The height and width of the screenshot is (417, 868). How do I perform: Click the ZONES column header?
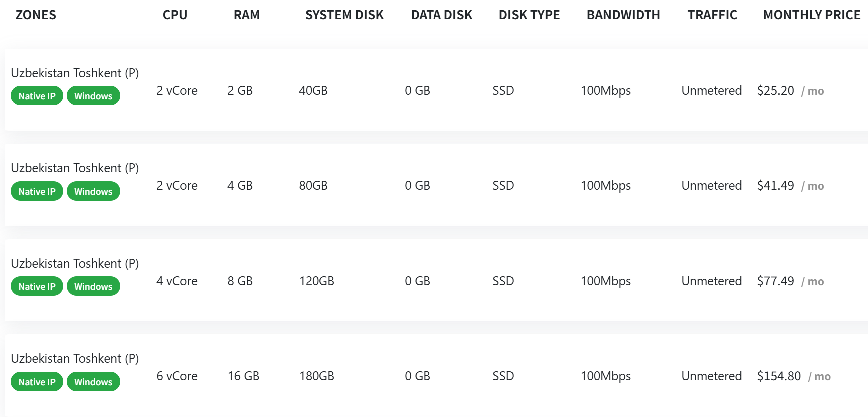click(x=36, y=15)
